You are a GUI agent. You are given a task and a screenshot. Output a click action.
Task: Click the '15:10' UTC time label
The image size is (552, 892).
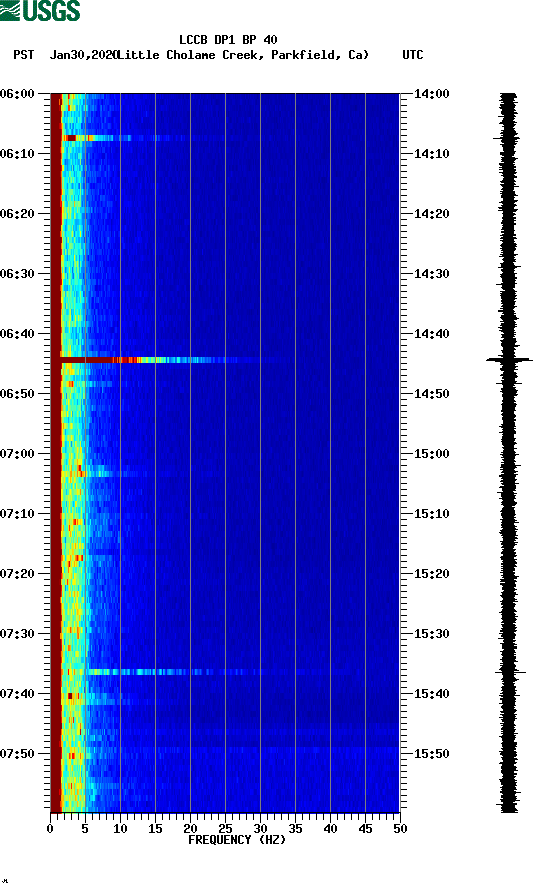[x=431, y=514]
